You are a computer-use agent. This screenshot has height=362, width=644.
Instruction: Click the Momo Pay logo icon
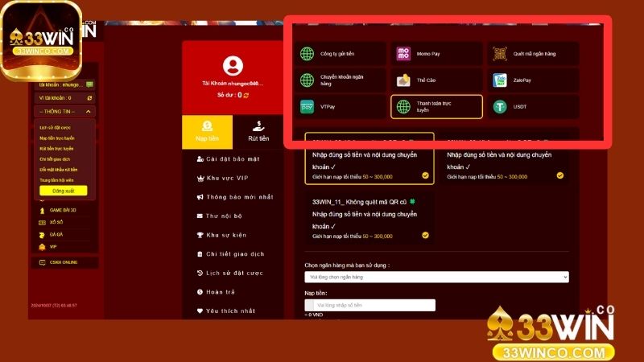pyautogui.click(x=403, y=53)
